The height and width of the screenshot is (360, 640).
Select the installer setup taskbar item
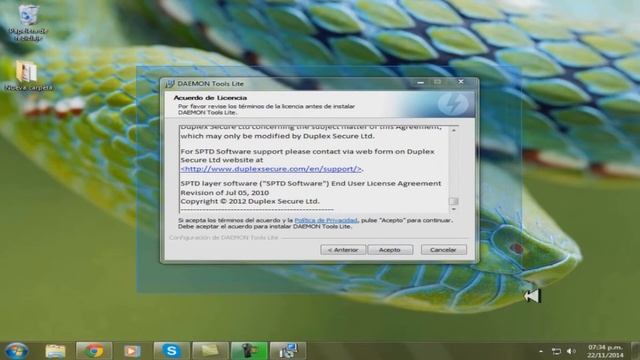coord(288,351)
